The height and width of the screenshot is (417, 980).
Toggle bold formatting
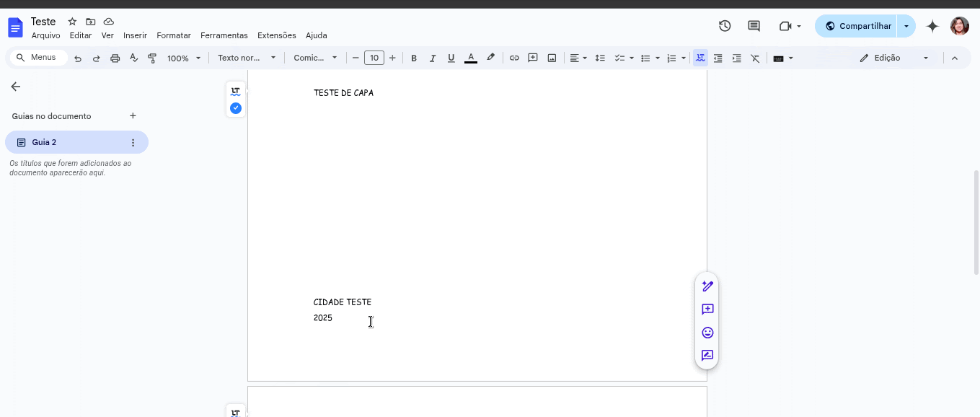pos(414,58)
